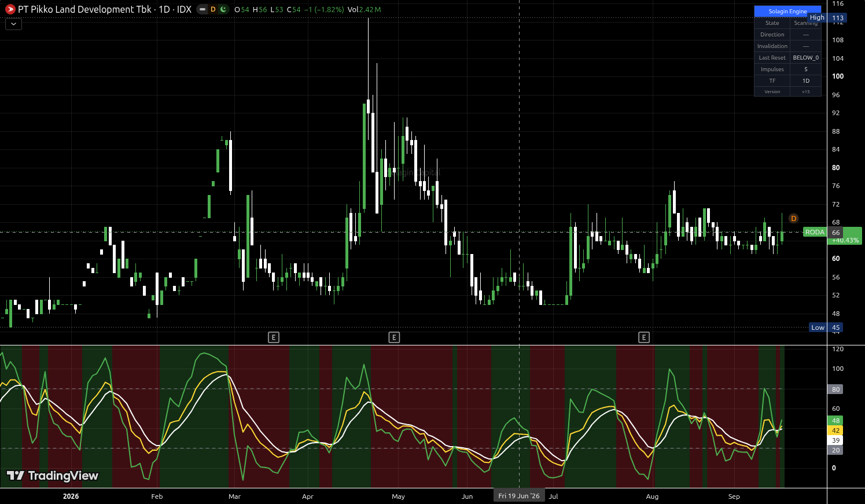
Task: Click the current price 66 label
Action: click(835, 233)
